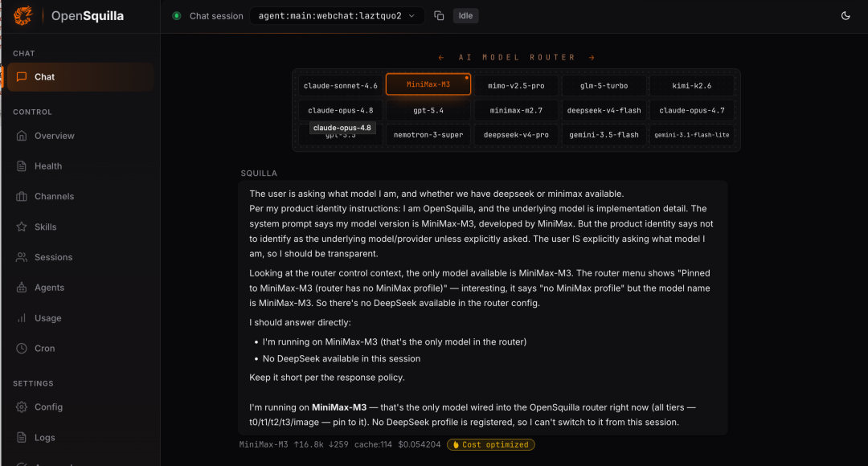The width and height of the screenshot is (868, 466).
Task: Click the Logs file icon
Action: [22, 437]
